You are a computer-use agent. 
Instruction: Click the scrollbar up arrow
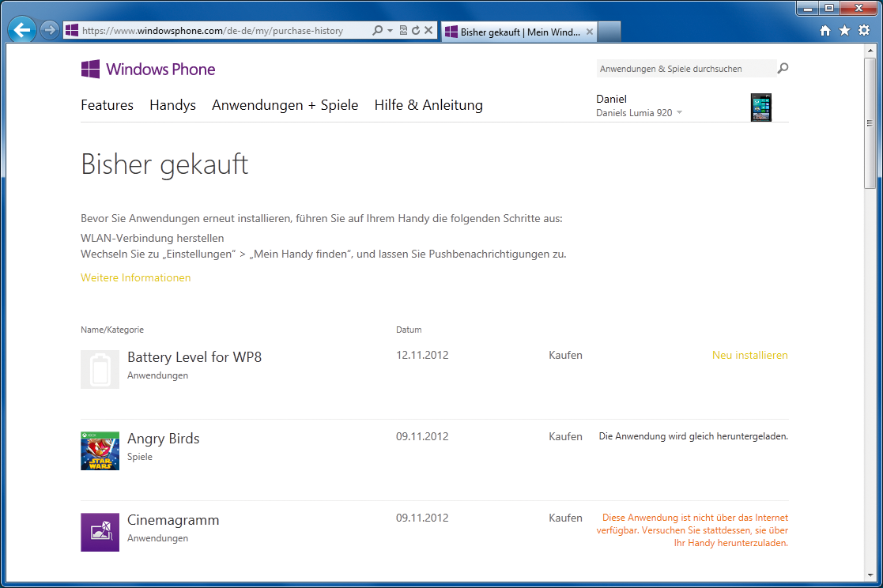[x=870, y=51]
